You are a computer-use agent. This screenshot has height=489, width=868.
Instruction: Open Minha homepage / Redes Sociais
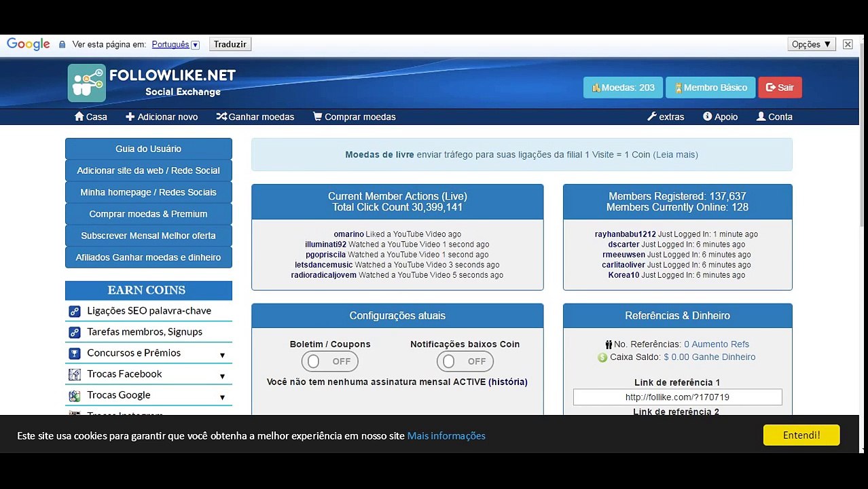point(149,192)
